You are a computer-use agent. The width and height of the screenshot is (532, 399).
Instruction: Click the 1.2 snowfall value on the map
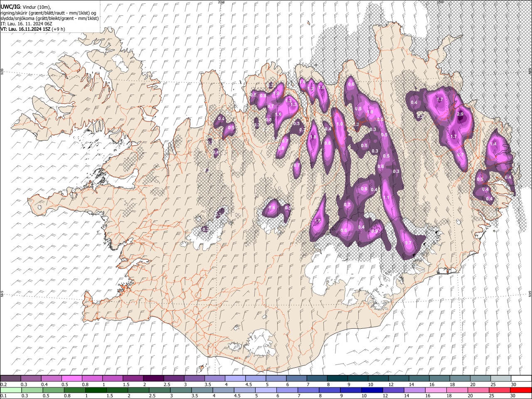[x=310, y=89]
